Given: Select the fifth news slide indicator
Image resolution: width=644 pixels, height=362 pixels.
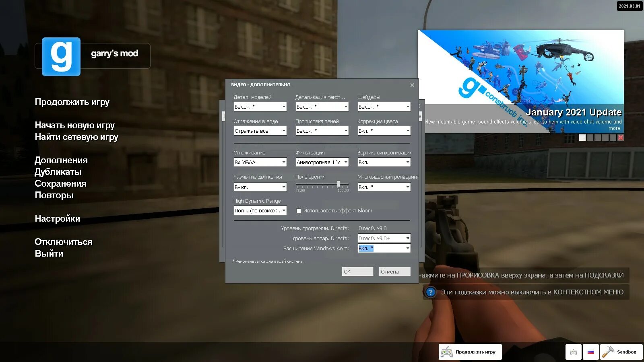Looking at the screenshot, I should point(613,138).
